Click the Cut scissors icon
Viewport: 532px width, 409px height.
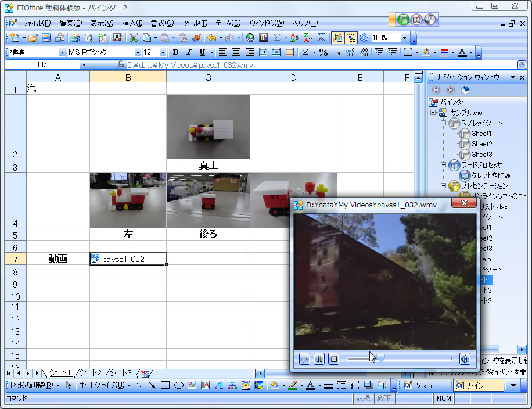[x=134, y=38]
